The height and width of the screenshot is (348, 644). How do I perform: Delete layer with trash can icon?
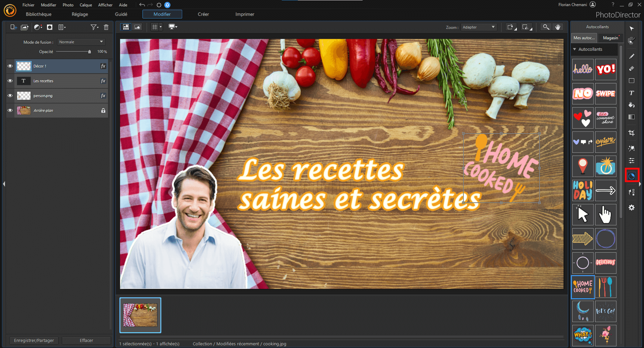106,27
